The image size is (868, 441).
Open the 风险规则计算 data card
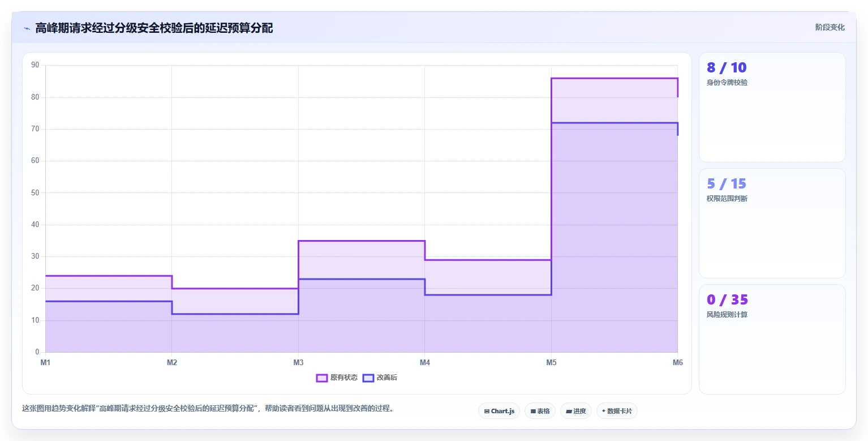(x=772, y=339)
